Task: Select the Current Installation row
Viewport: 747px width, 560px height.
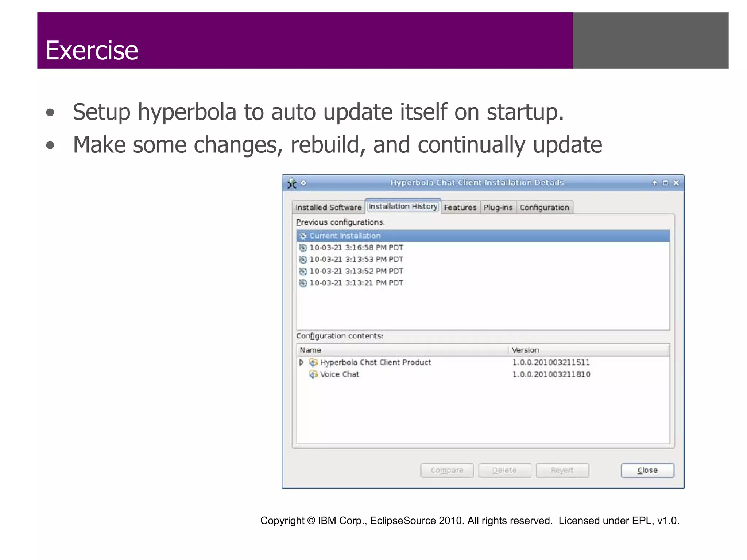Action: [483, 236]
